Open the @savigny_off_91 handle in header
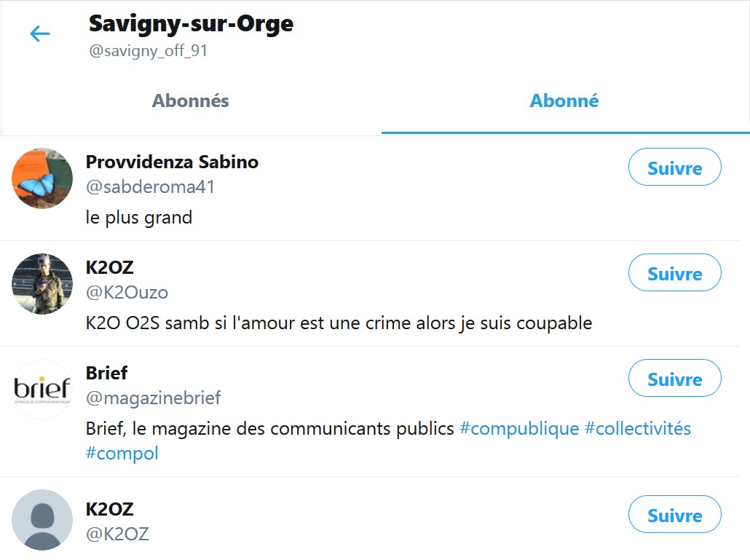Image resolution: width=750 pixels, height=560 pixels. tap(149, 51)
